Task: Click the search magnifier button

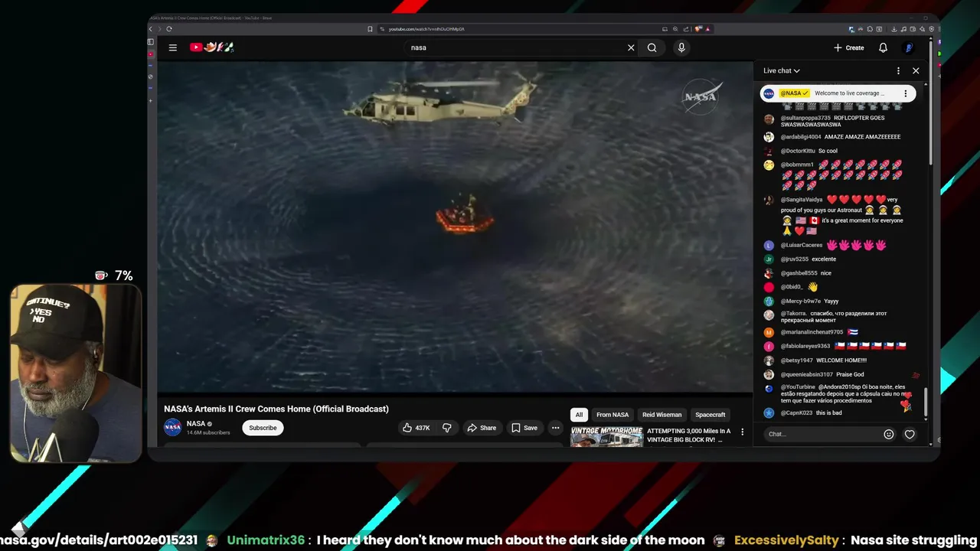Action: 652,47
